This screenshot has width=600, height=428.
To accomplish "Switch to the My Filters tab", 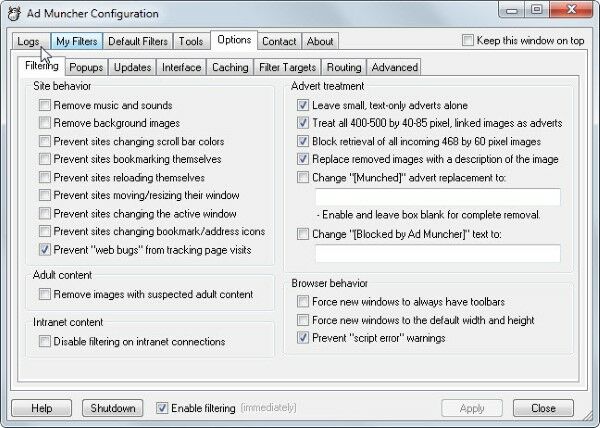I will (77, 41).
